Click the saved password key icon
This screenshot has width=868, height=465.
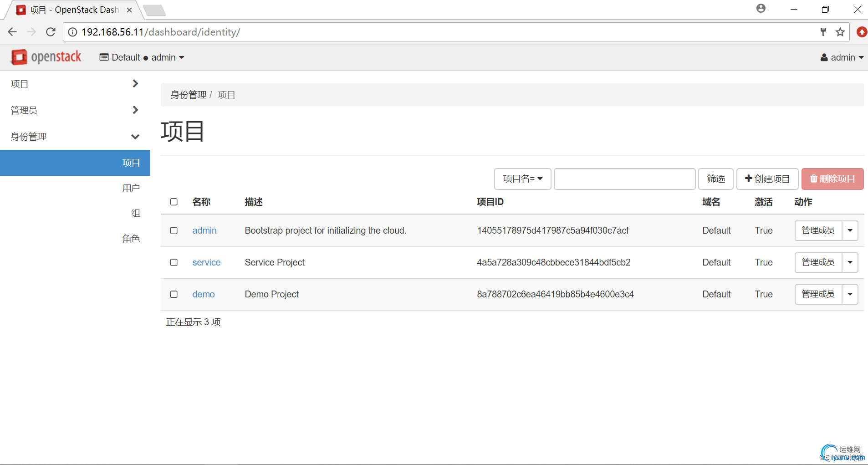[x=823, y=32]
